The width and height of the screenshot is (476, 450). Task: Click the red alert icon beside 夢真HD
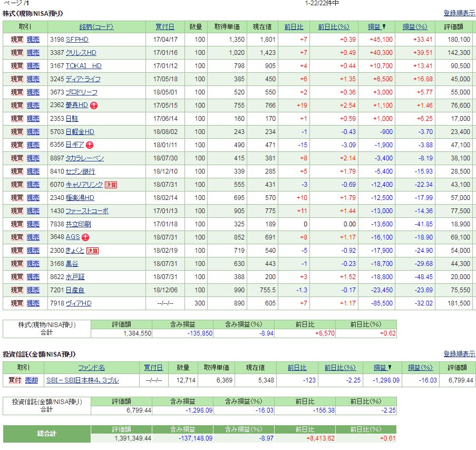click(x=94, y=106)
